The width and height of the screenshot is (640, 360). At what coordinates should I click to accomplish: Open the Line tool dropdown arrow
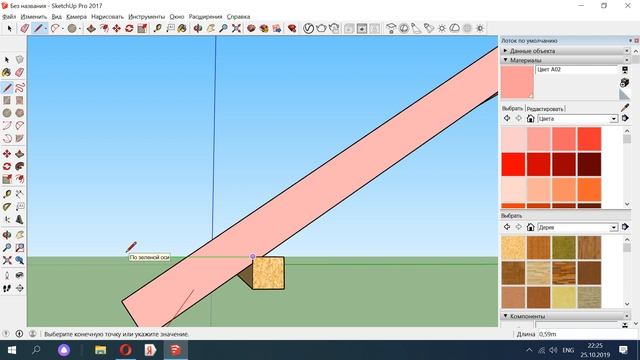coord(46,29)
